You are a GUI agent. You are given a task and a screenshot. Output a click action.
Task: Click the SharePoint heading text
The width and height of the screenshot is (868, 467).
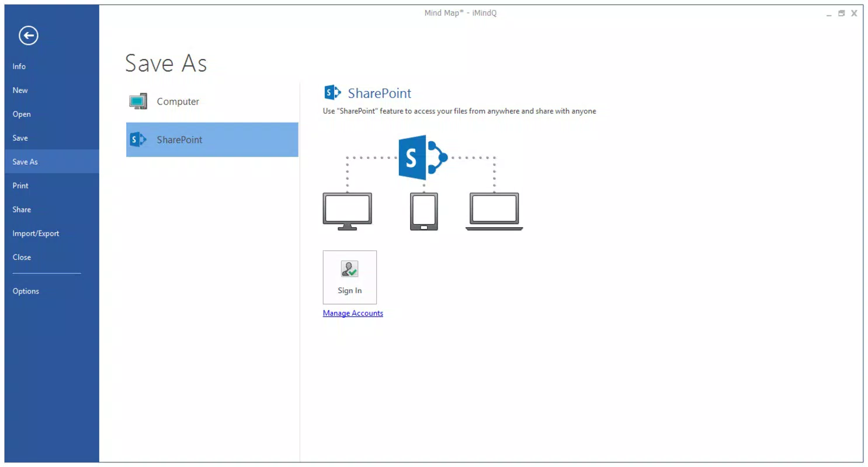coord(380,93)
